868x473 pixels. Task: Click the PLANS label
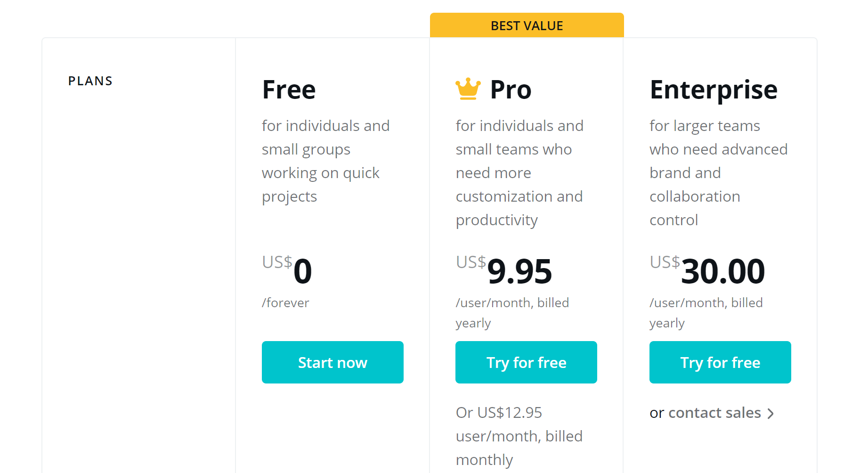[x=90, y=81]
